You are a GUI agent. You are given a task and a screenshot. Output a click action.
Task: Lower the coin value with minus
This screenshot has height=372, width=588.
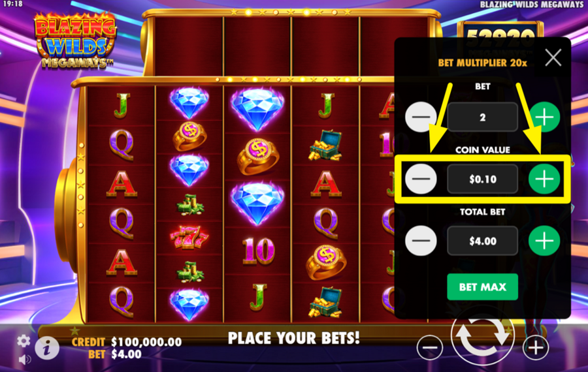coord(421,179)
